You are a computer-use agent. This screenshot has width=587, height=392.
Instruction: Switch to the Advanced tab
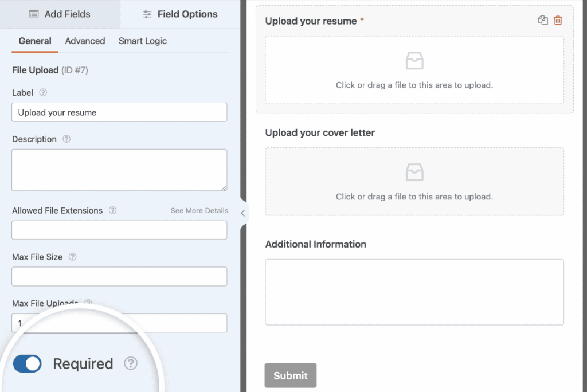[x=85, y=41]
